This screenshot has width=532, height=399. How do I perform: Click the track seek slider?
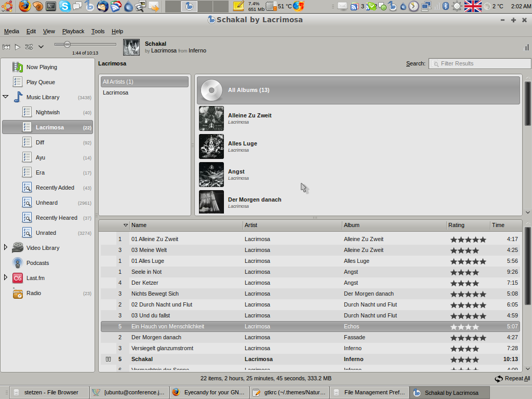pyautogui.click(x=85, y=45)
